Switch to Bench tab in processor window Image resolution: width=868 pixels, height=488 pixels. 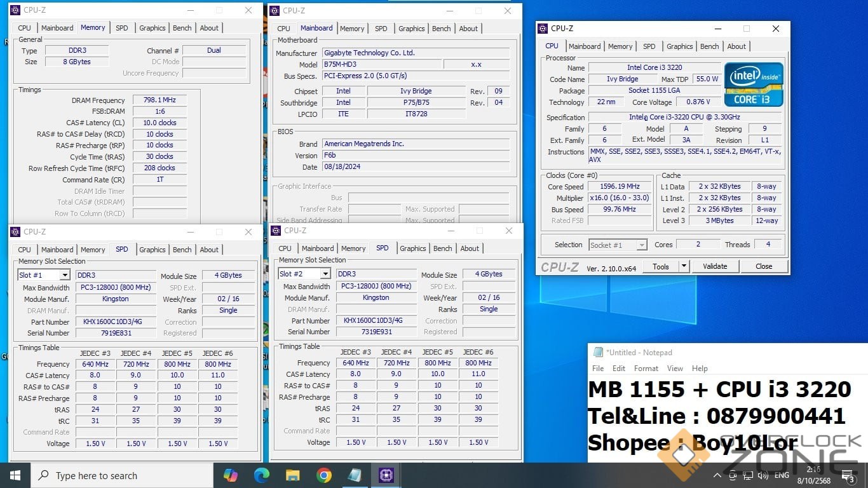[709, 46]
